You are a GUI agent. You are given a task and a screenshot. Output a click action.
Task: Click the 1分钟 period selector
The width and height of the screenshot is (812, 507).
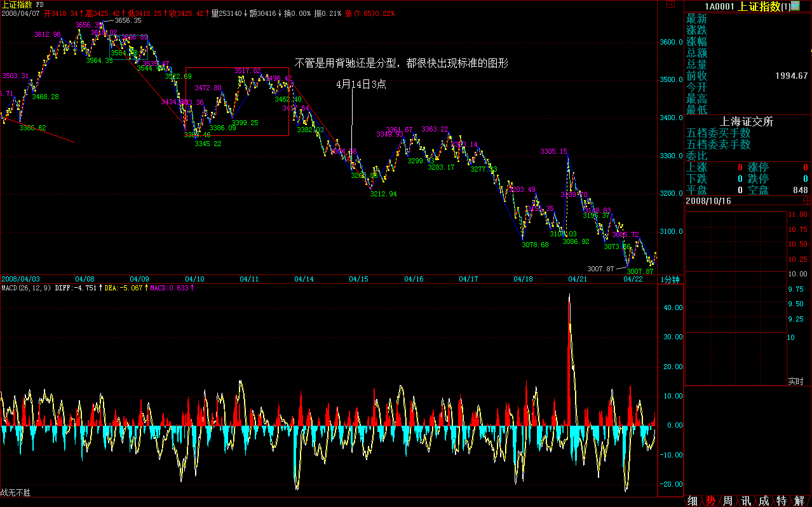[x=670, y=279]
